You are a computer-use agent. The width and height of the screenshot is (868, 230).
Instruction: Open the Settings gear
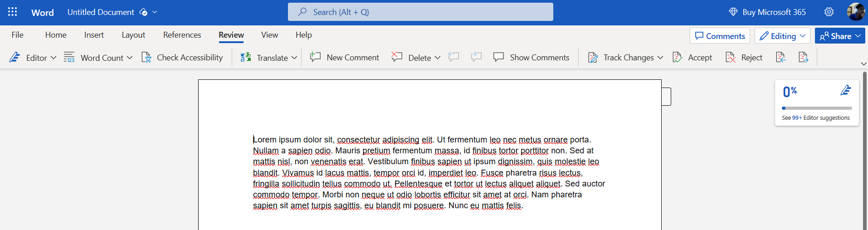829,12
